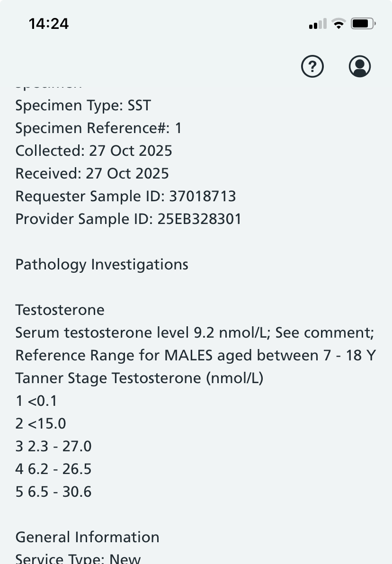Tap the Testosterone section heading
The height and width of the screenshot is (564, 392).
point(60,310)
